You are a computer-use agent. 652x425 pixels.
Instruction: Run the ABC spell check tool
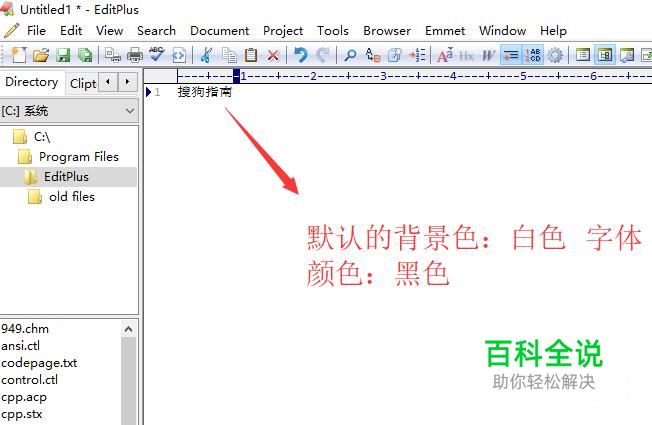tap(157, 55)
